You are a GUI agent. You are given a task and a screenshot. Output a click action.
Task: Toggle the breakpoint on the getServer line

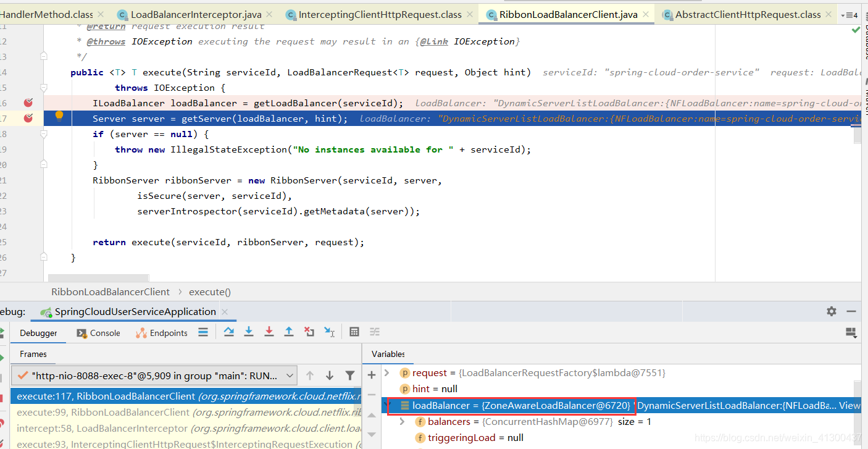(x=28, y=118)
